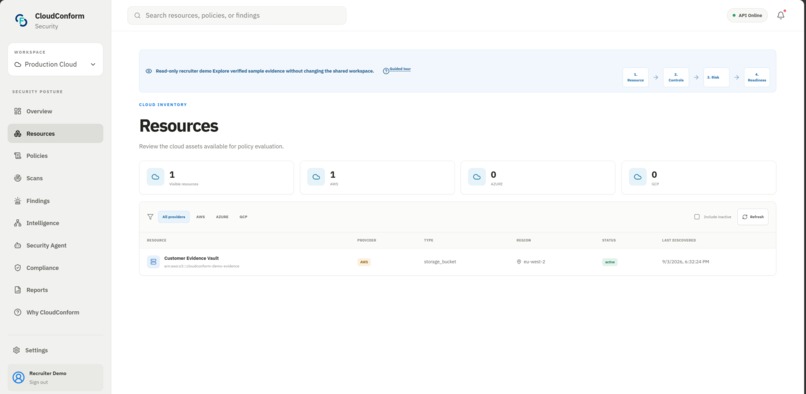Open the Policies sidebar icon
806x394 pixels.
click(x=17, y=156)
